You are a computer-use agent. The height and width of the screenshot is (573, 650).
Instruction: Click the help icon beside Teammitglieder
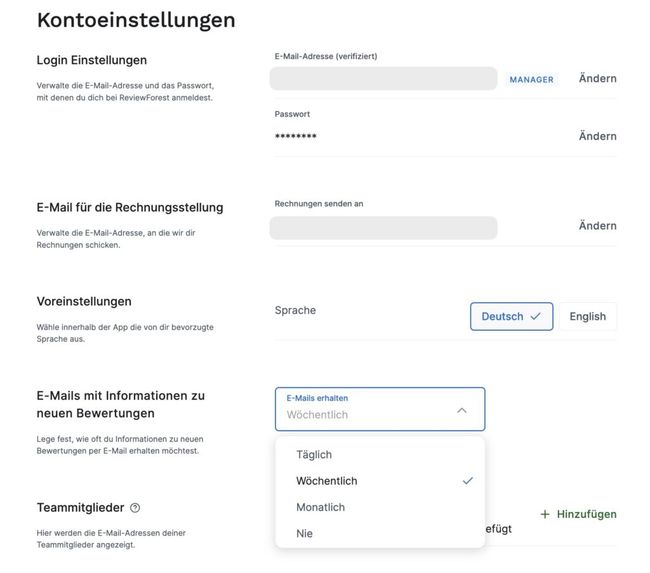coord(135,508)
